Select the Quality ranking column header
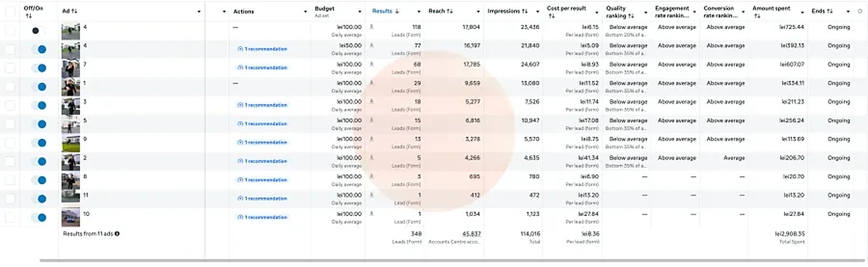The height and width of the screenshot is (267, 868). 620,12
